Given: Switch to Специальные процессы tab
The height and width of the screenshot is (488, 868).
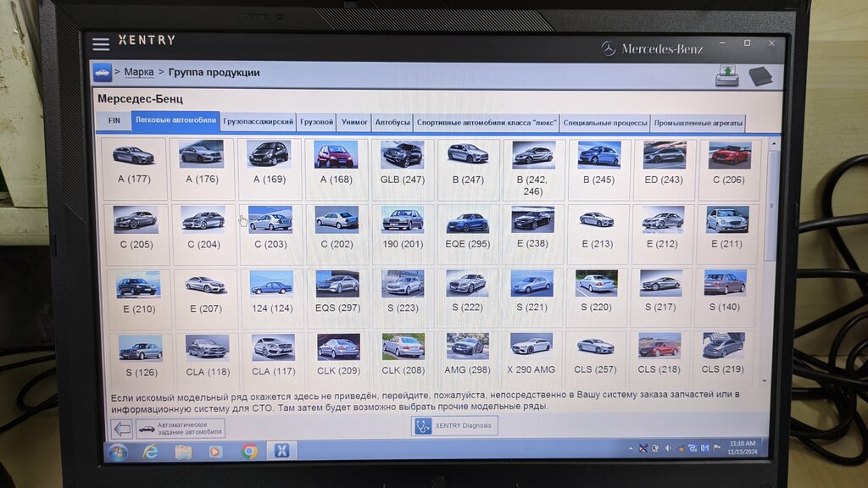Looking at the screenshot, I should [605, 123].
